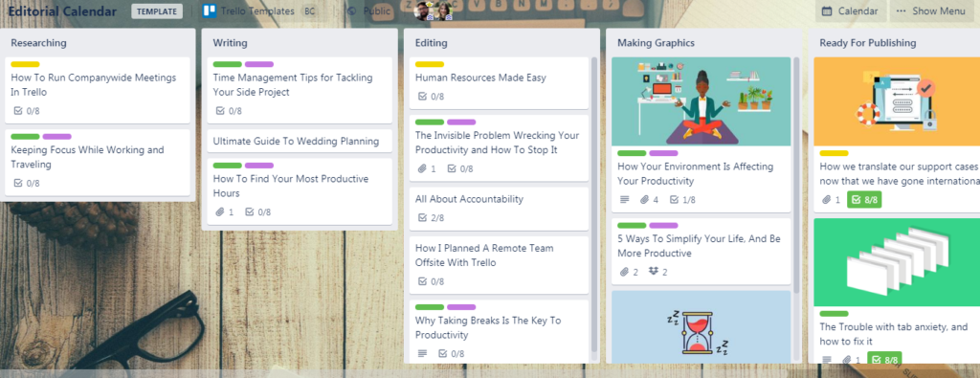
Task: Click 0/8 checklist badge on Human Resources Made Easy
Action: [431, 97]
